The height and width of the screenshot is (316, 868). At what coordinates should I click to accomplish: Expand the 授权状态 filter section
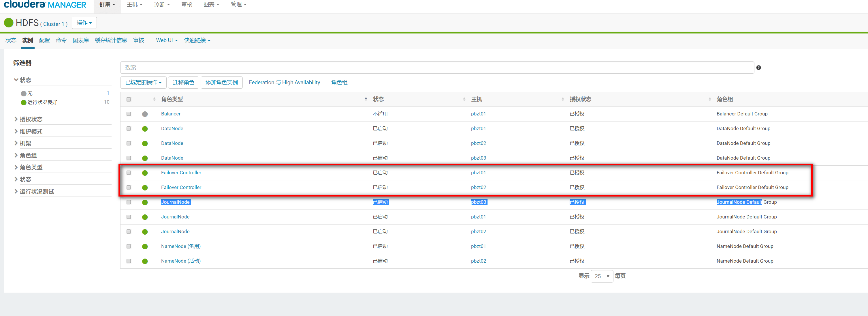click(31, 119)
